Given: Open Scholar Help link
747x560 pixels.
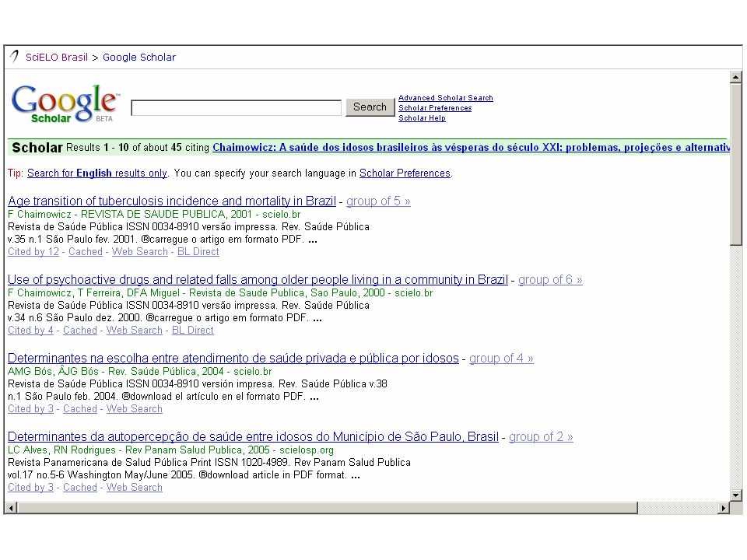Looking at the screenshot, I should click(422, 118).
